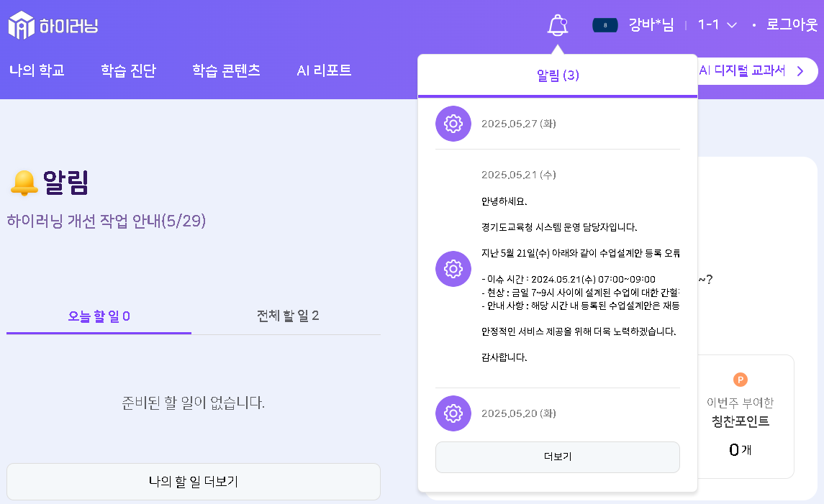Viewport: 824px width, 504px height.
Task: Open the 학습 콘텐츠 menu
Action: click(226, 70)
